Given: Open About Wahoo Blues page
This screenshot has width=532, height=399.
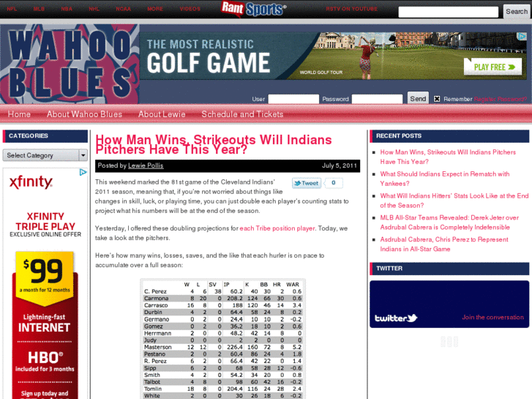Looking at the screenshot, I should click(x=84, y=114).
